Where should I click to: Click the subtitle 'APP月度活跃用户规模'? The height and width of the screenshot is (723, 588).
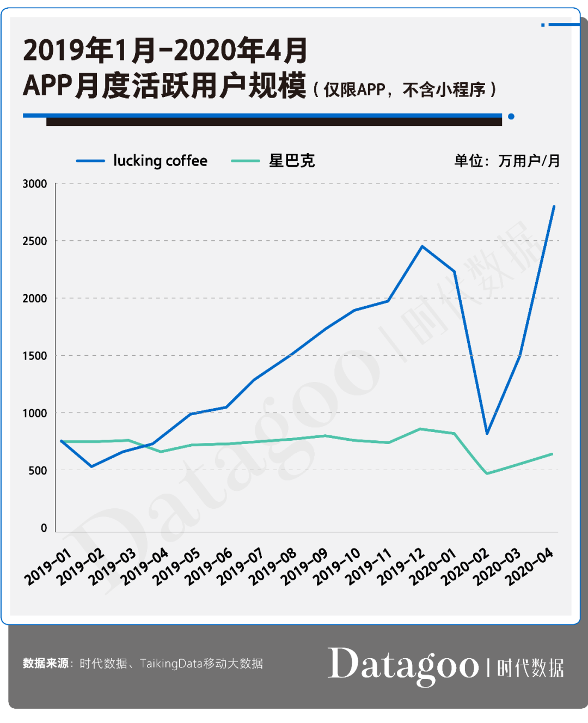(164, 86)
